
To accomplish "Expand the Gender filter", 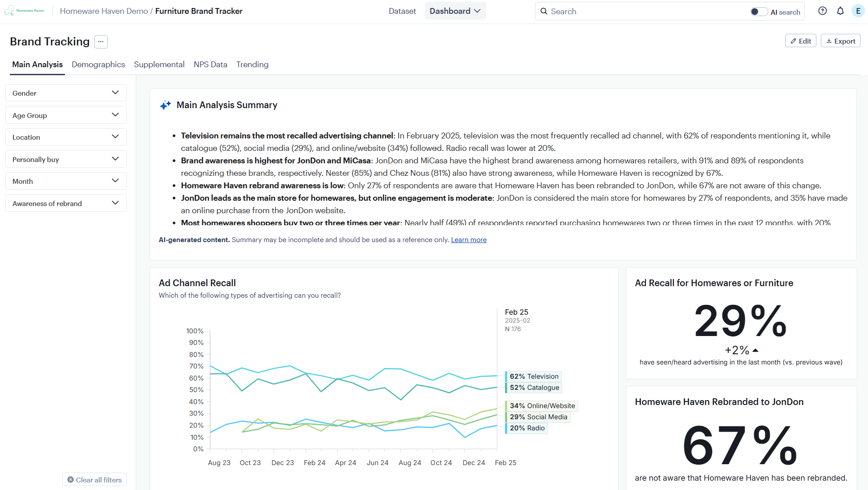I will coord(65,93).
